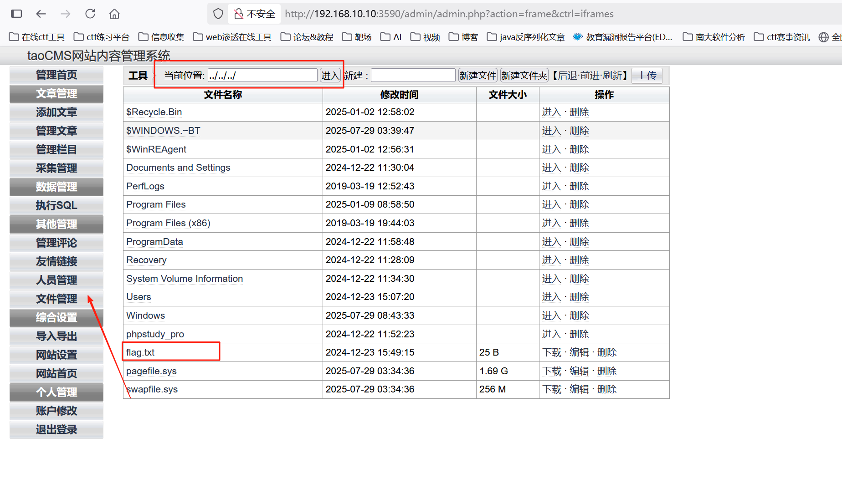Click the browser back arrow

[x=41, y=14]
